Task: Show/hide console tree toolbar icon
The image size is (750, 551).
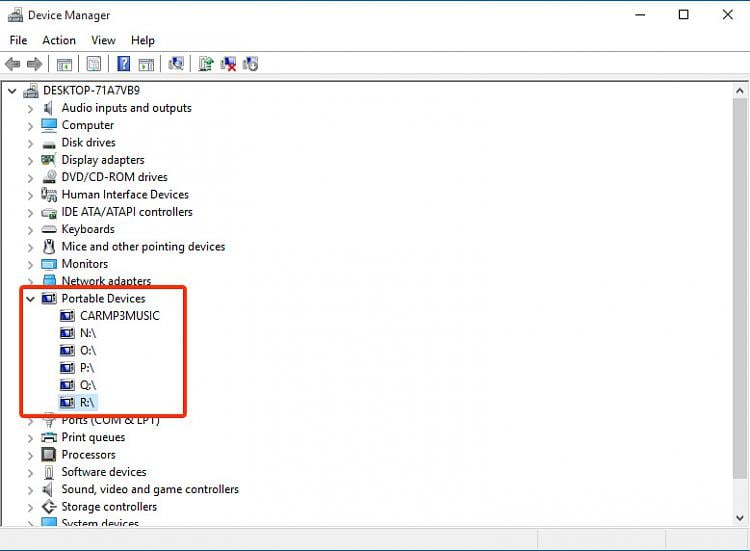Action: pos(64,64)
